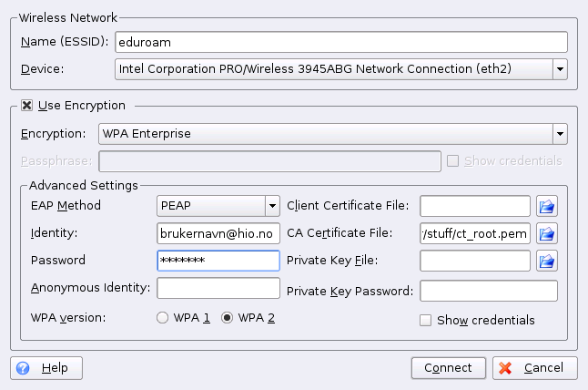Click the EAP Method label
The width and height of the screenshot is (588, 390).
(66, 205)
